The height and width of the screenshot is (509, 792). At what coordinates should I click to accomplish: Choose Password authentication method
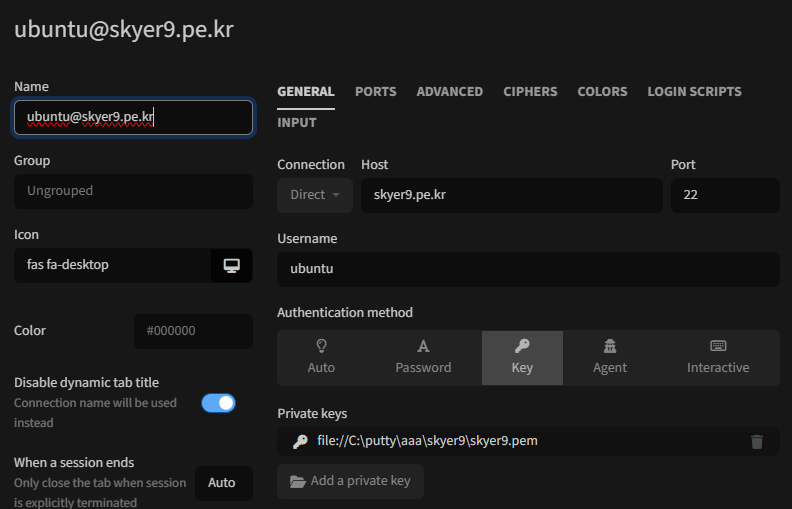(423, 357)
